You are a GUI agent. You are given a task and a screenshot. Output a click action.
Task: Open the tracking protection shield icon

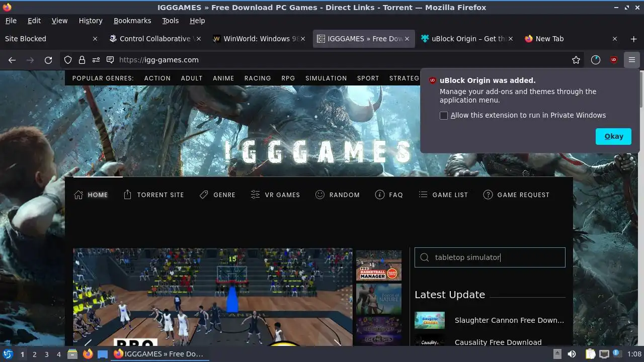coord(68,60)
